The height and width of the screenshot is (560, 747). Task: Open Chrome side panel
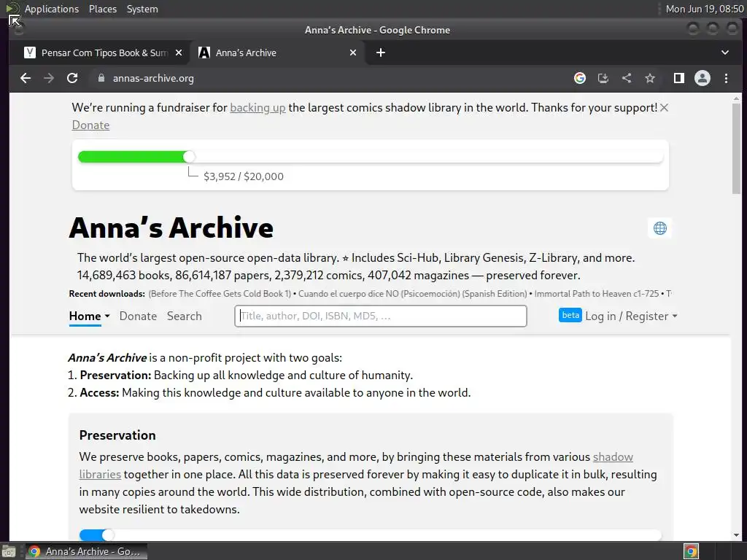coord(678,78)
